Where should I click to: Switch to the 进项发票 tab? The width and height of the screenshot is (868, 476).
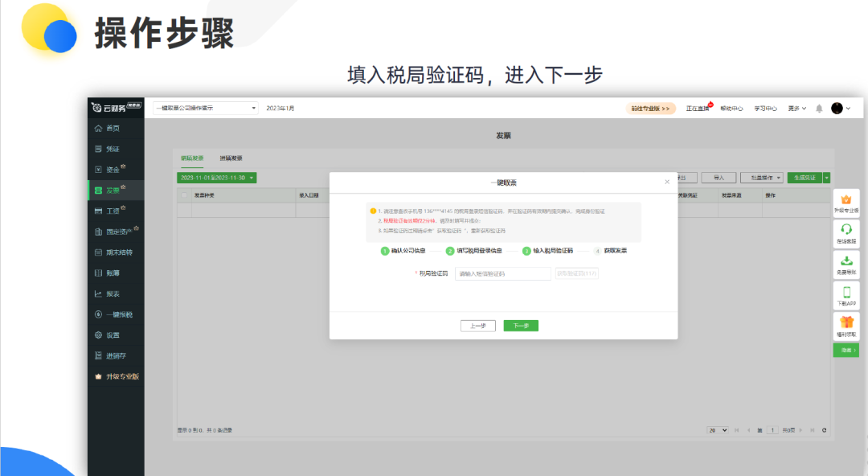coord(231,158)
